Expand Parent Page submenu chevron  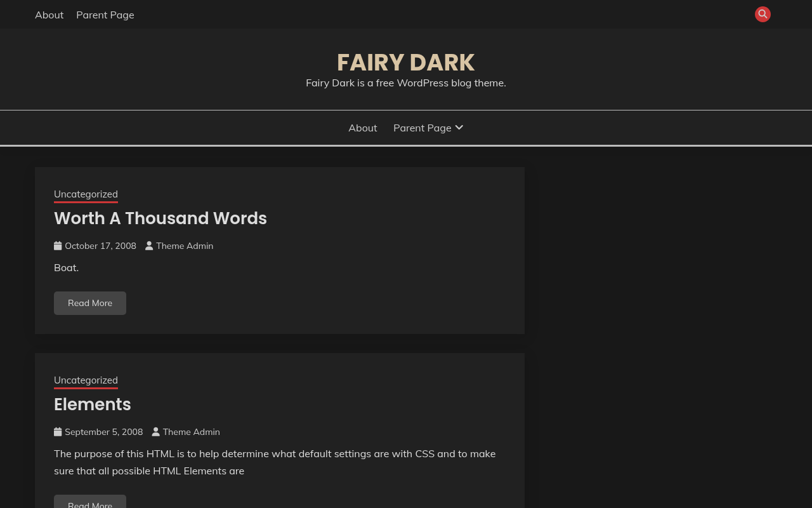point(459,128)
